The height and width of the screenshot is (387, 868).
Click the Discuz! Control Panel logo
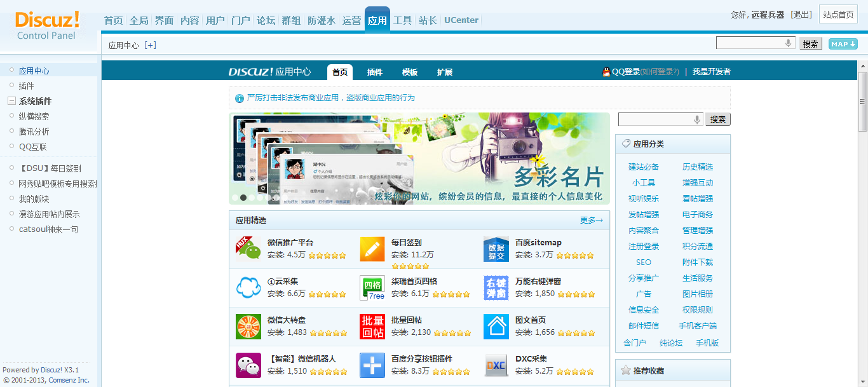47,25
